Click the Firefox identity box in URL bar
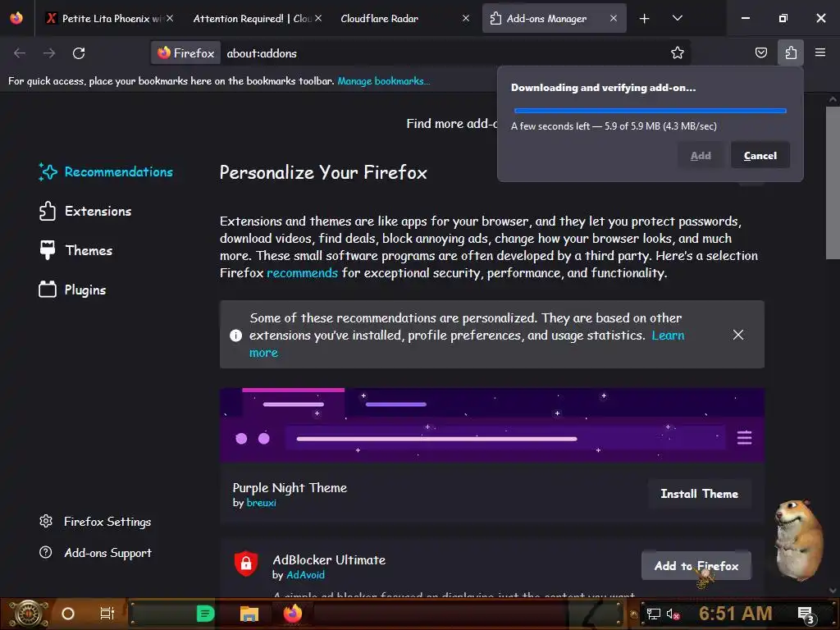This screenshot has width=840, height=630. [x=186, y=53]
